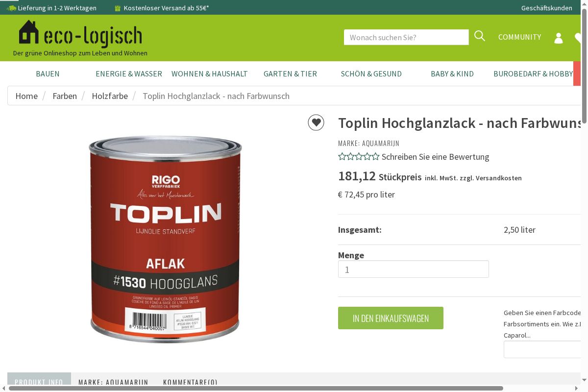Viewport: 588px width, 392px height.
Task: Open the Geschäftskunden link
Action: coord(546,8)
